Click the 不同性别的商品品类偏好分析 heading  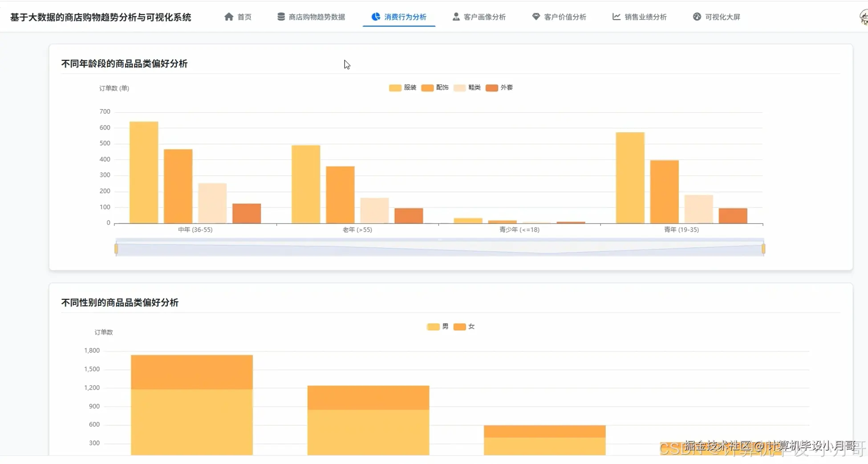coord(120,303)
